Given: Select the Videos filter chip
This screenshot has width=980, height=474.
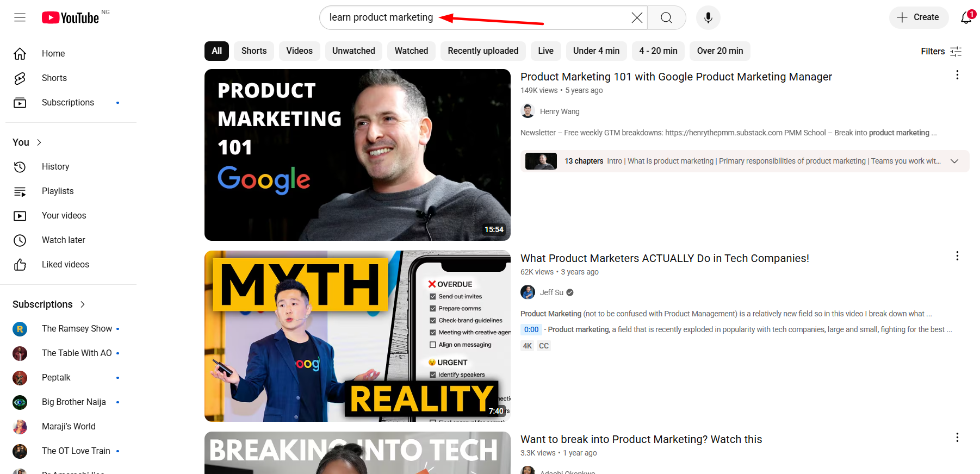Looking at the screenshot, I should (300, 51).
